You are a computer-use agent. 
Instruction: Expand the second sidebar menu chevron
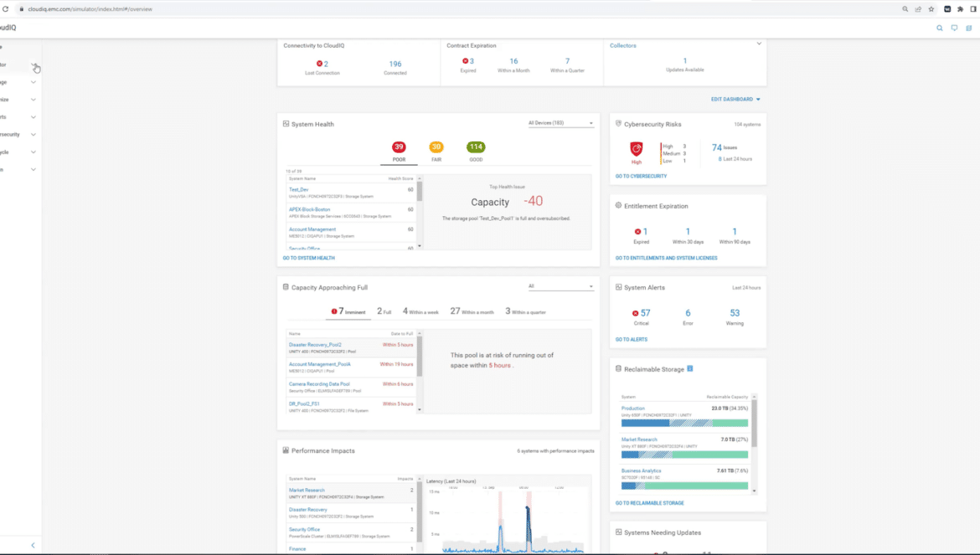pyautogui.click(x=34, y=65)
